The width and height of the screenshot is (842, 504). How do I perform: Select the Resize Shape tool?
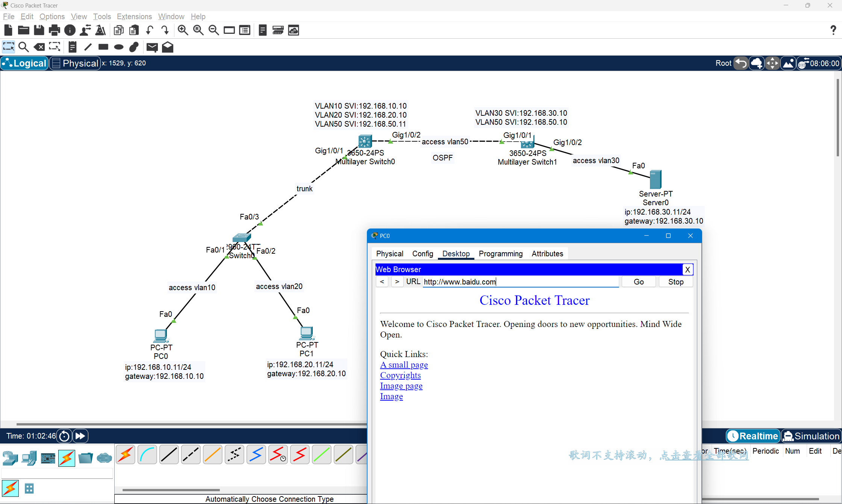(x=55, y=47)
